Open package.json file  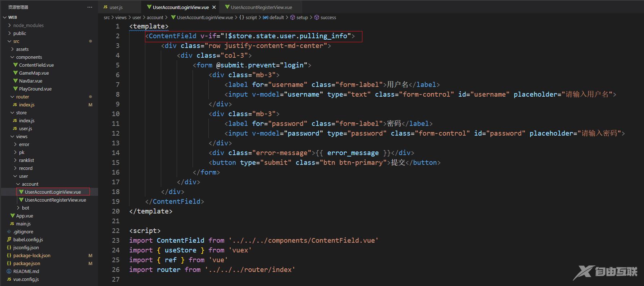pyautogui.click(x=27, y=263)
